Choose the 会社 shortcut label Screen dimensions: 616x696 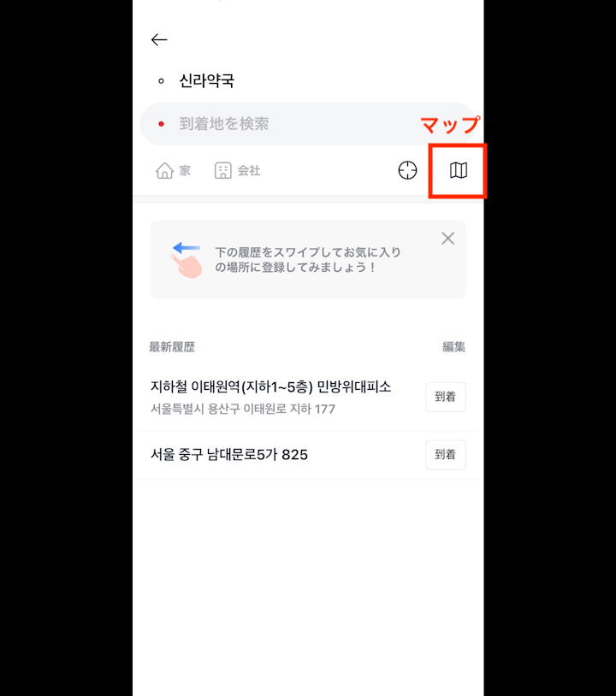[x=249, y=170]
